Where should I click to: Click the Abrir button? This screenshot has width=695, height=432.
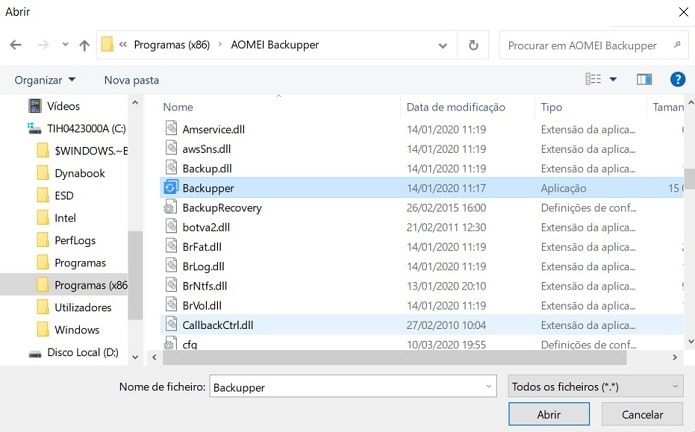[x=549, y=414]
